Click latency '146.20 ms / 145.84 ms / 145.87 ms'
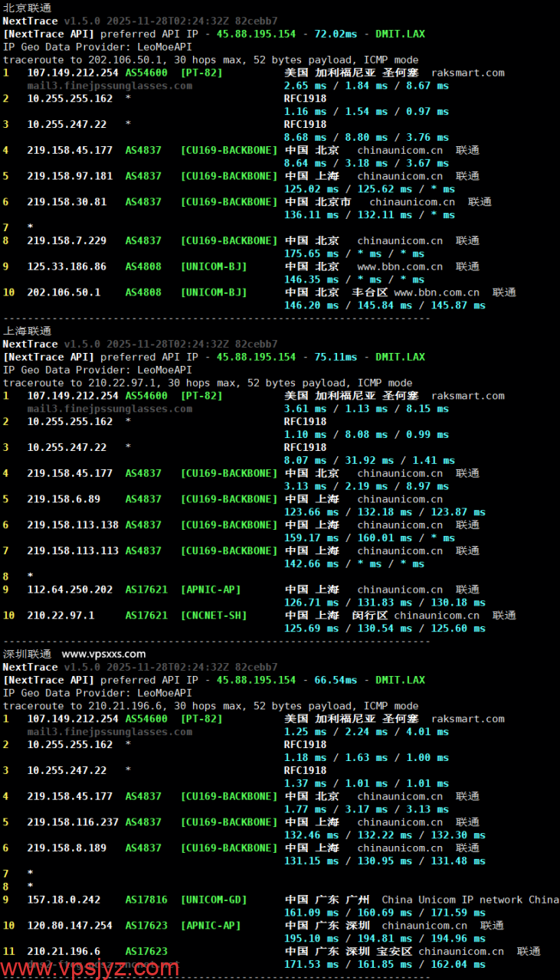 click(x=385, y=305)
